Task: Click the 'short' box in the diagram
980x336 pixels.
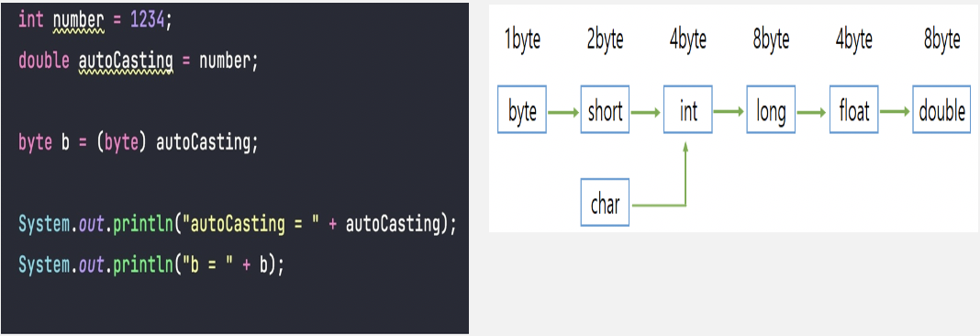Action: [x=605, y=109]
